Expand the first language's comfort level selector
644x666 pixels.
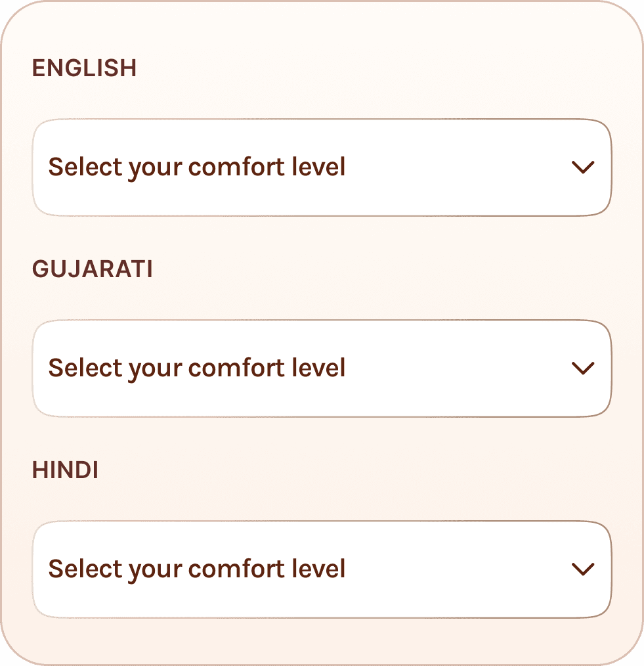pyautogui.click(x=322, y=167)
